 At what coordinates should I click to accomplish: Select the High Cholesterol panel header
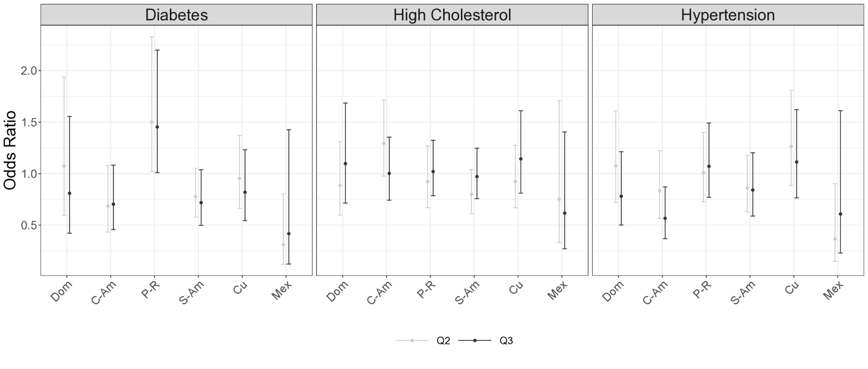coord(452,15)
